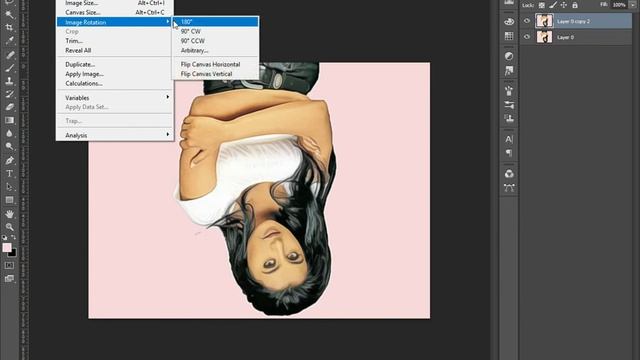The image size is (640, 360).
Task: Select the Blur tool
Action: (9, 133)
